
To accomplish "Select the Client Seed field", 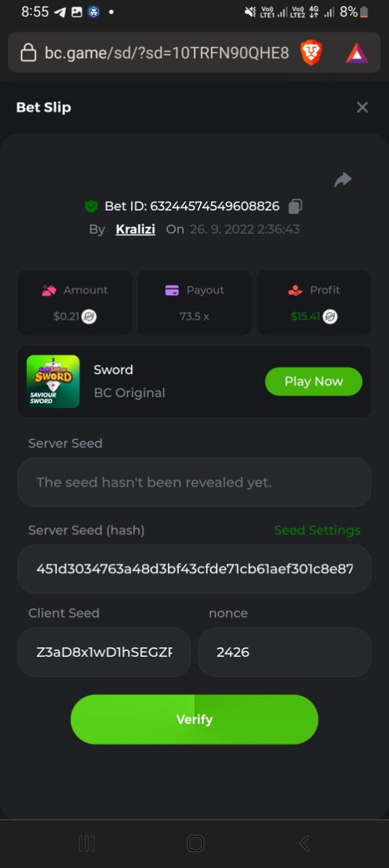I will pyautogui.click(x=104, y=652).
